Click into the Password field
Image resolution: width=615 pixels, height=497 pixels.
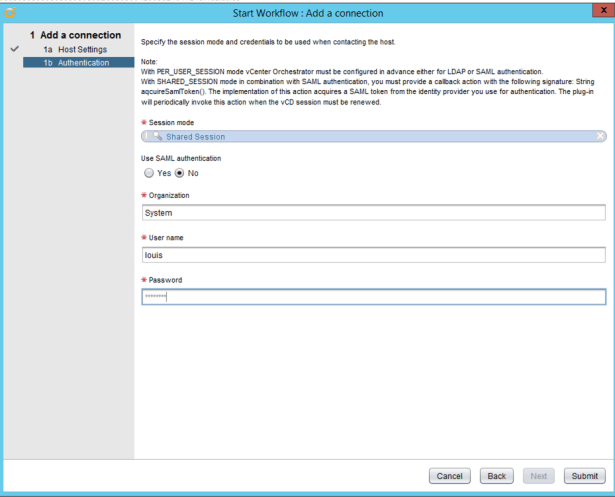click(x=373, y=297)
